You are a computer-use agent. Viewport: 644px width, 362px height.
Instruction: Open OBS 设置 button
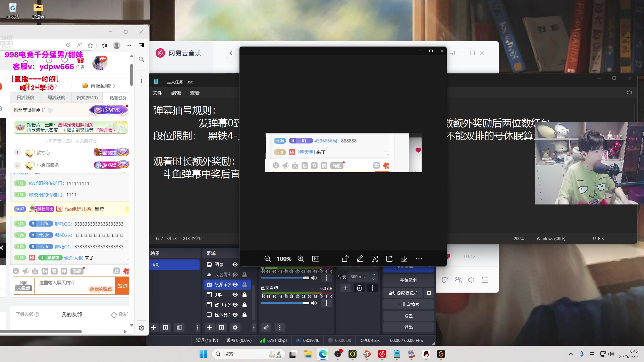[409, 316]
